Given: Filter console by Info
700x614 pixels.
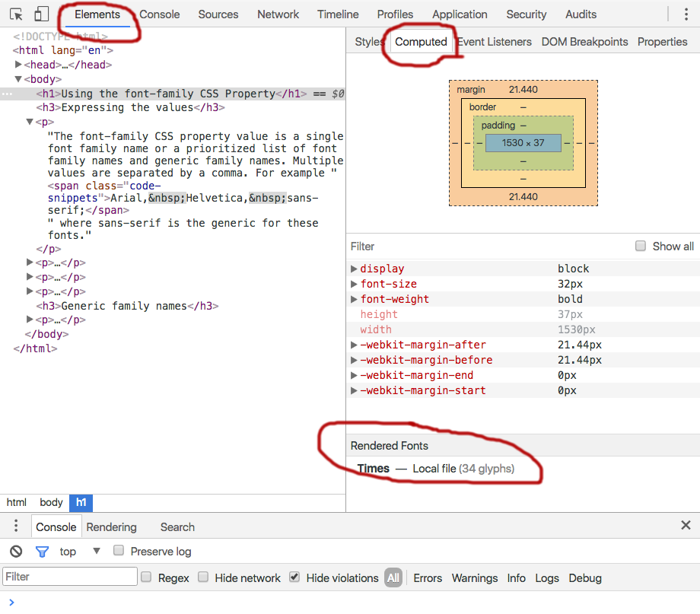Looking at the screenshot, I should (x=516, y=577).
